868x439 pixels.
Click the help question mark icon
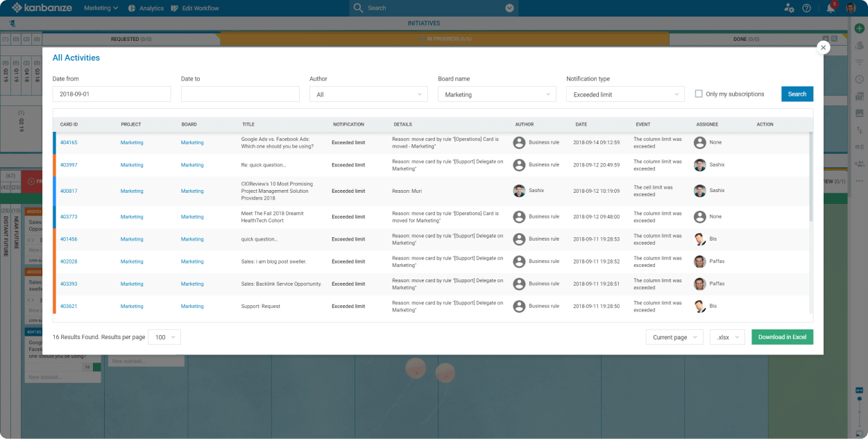pos(806,8)
